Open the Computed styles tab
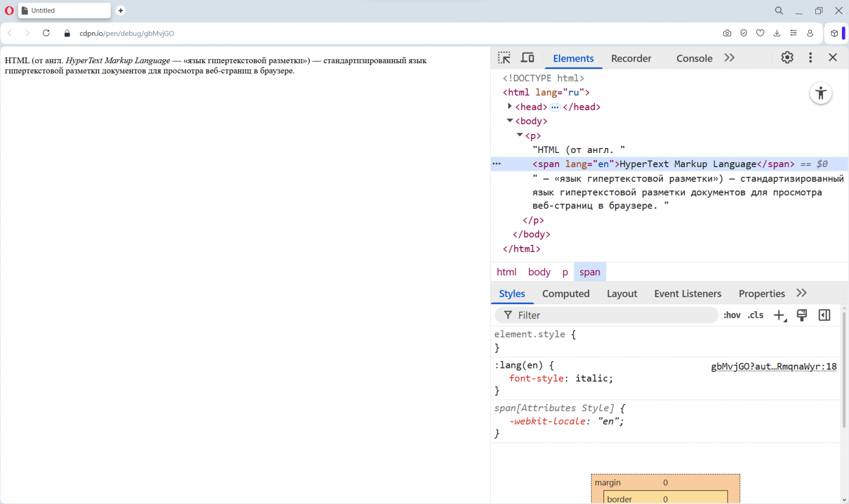849x504 pixels. 565,294
